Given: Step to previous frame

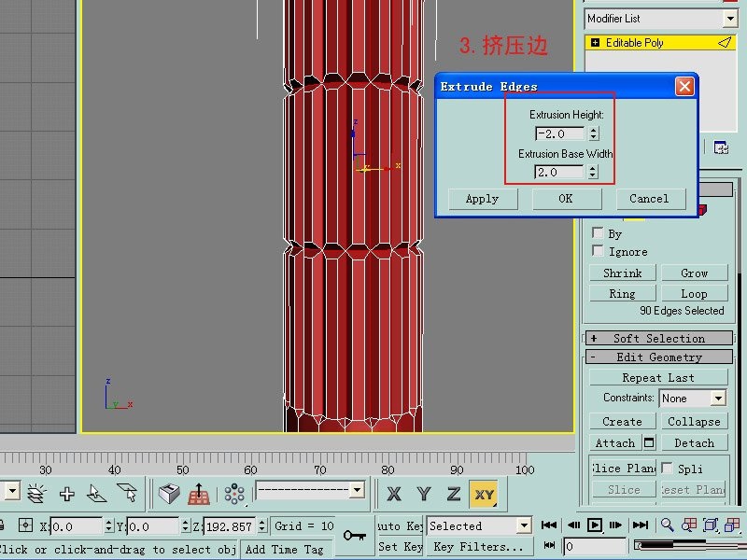Looking at the screenshot, I should (574, 525).
